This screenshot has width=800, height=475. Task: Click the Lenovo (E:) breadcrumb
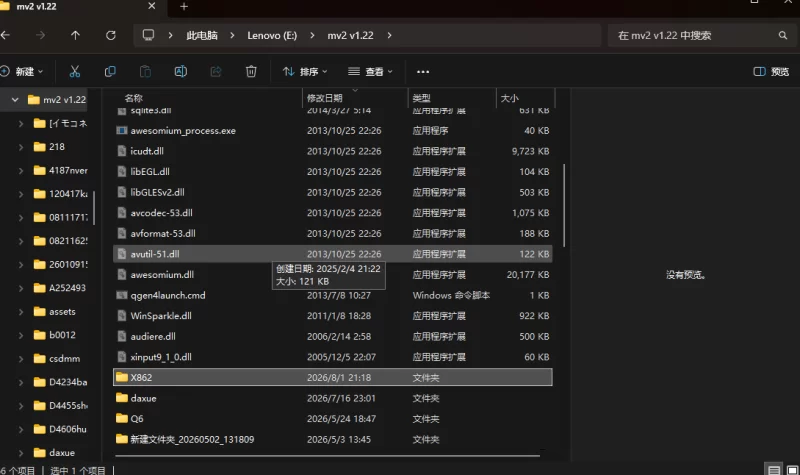(x=272, y=35)
